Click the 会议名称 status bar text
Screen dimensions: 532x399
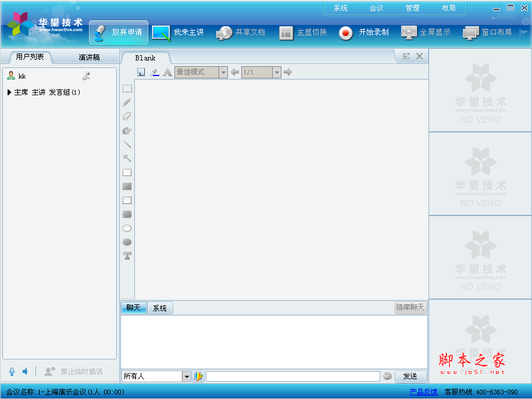[65, 392]
